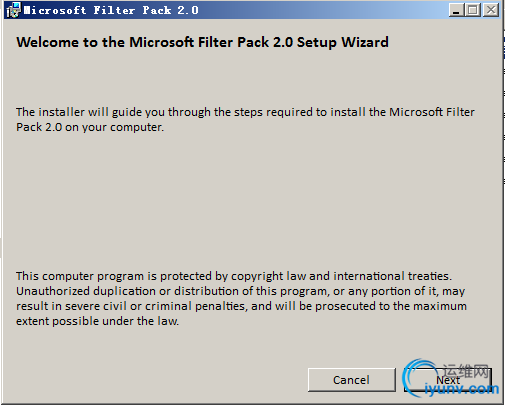This screenshot has width=505, height=405.
Task: Click the Welcome heading text
Action: (x=202, y=42)
